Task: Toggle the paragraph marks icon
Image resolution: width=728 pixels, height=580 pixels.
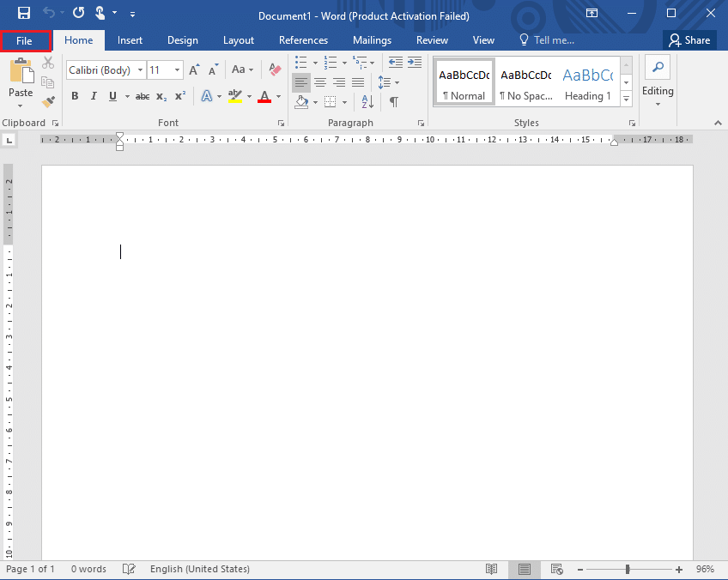Action: pos(392,101)
